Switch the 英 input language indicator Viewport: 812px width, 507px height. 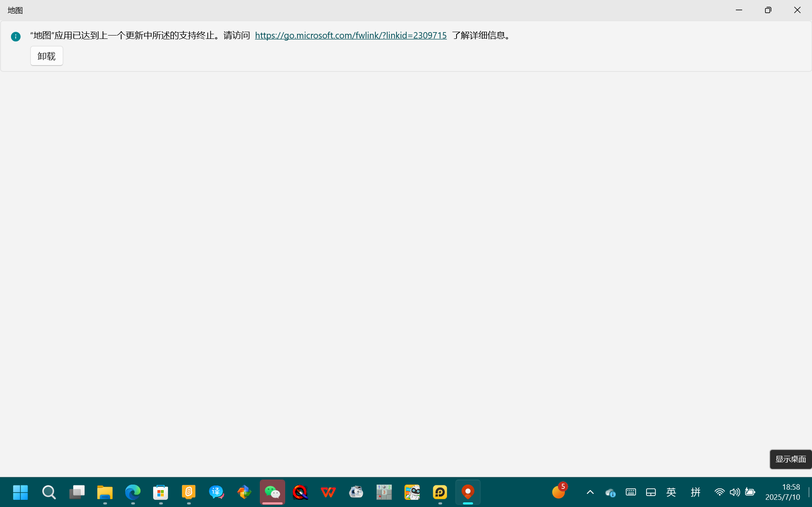tap(671, 492)
